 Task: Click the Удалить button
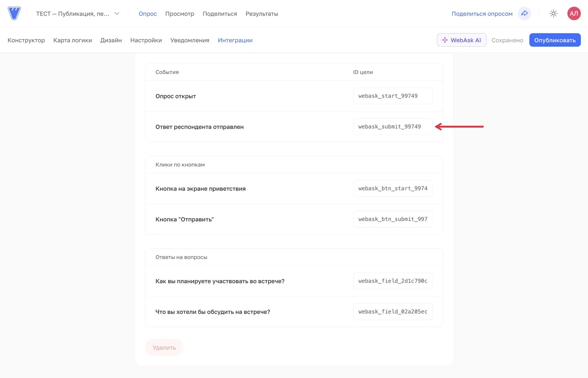(x=164, y=347)
